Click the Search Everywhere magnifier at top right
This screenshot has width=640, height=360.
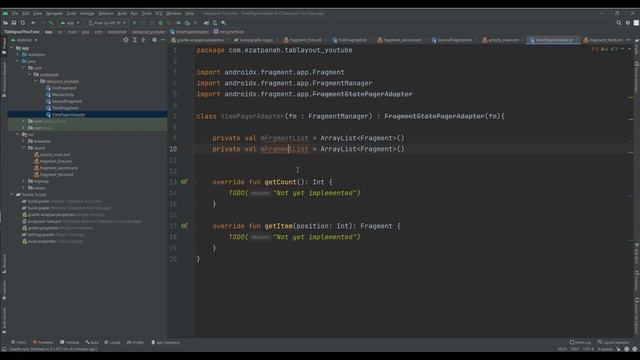(619, 23)
